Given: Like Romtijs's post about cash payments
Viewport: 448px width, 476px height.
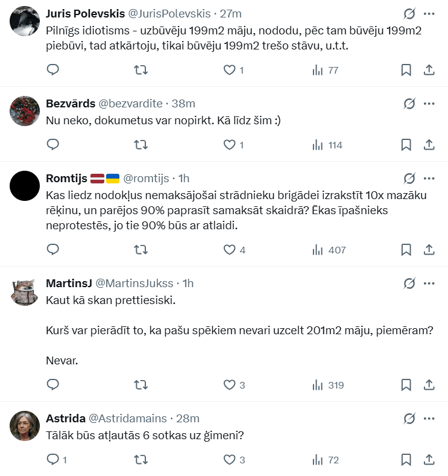Looking at the screenshot, I should click(x=229, y=250).
